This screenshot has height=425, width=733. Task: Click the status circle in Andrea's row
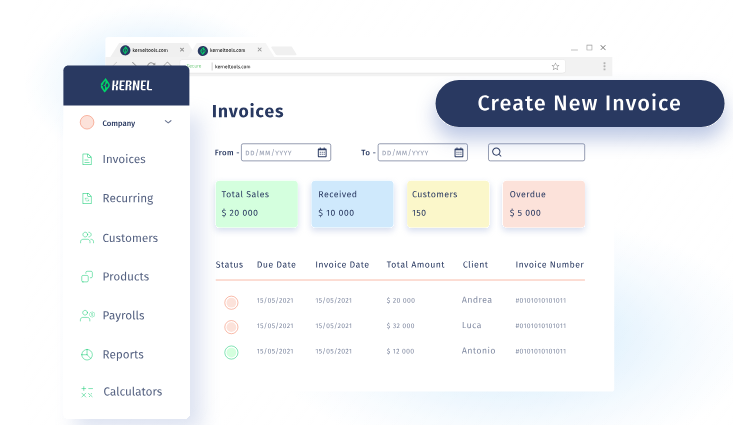pos(231,303)
